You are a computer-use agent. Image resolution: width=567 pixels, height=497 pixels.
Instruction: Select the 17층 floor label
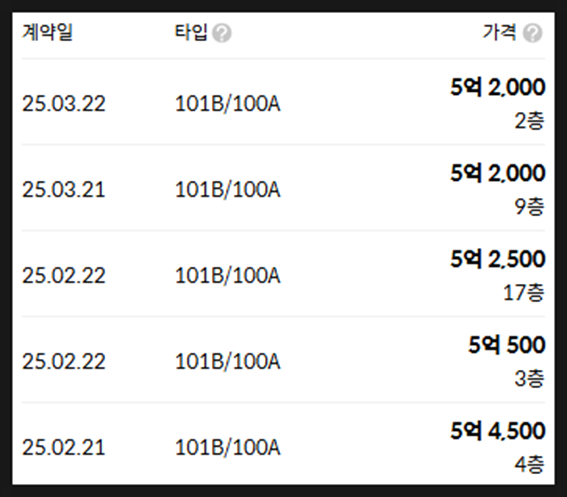(524, 293)
